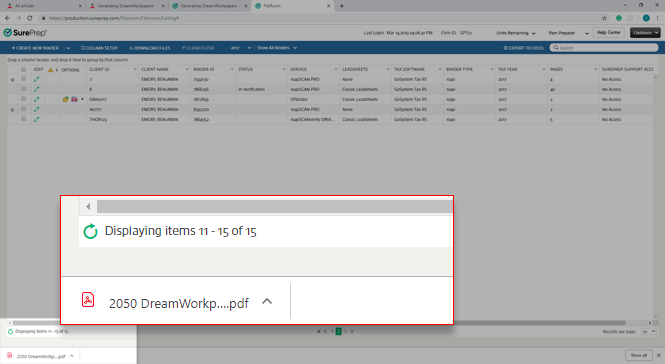Open the download item chevron for 2050 DreamWorkpaper
Image resolution: width=665 pixels, height=364 pixels.
coord(72,356)
